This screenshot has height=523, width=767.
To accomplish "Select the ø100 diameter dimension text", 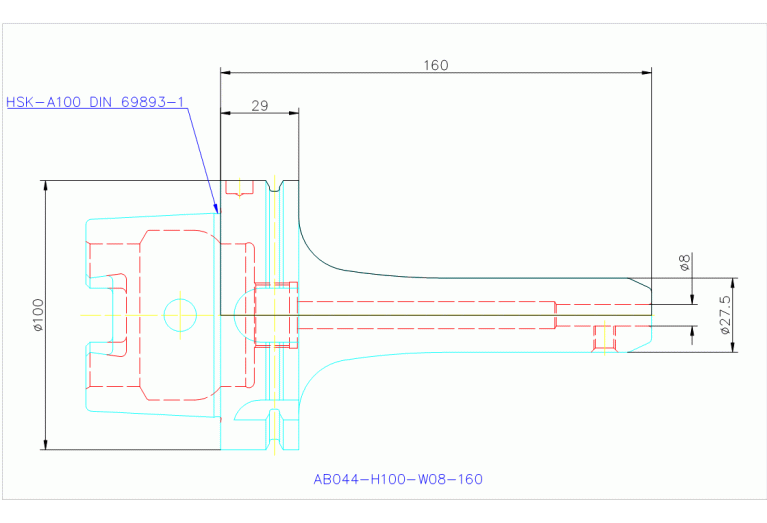I will coord(37,315).
